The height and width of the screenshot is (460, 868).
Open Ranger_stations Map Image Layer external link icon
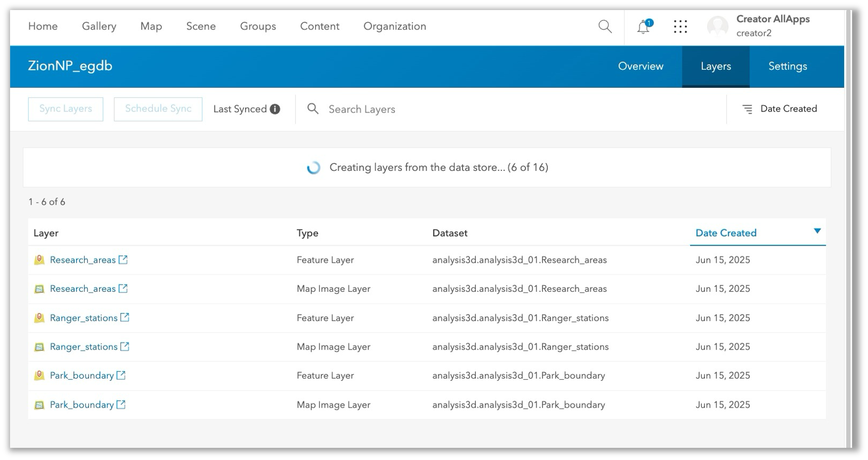point(125,346)
